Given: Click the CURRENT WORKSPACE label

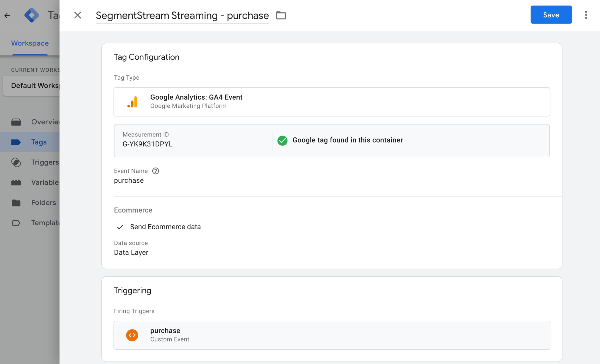Looking at the screenshot, I should point(35,70).
